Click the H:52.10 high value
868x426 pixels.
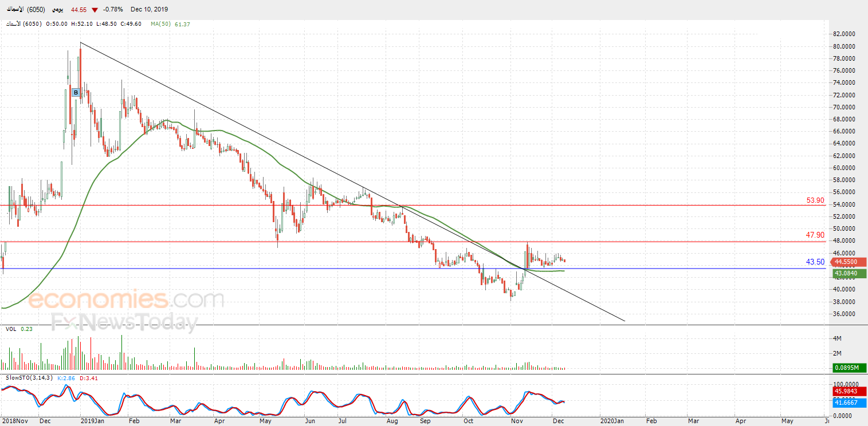coord(81,24)
